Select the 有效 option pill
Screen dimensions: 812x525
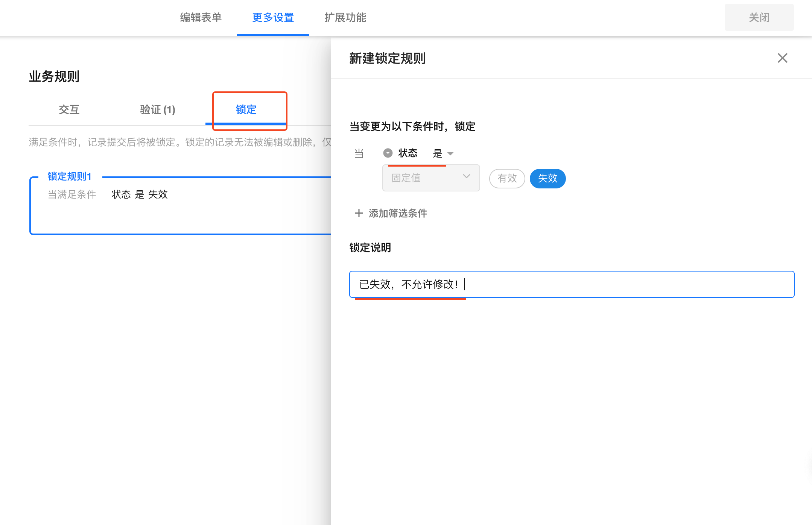(507, 178)
